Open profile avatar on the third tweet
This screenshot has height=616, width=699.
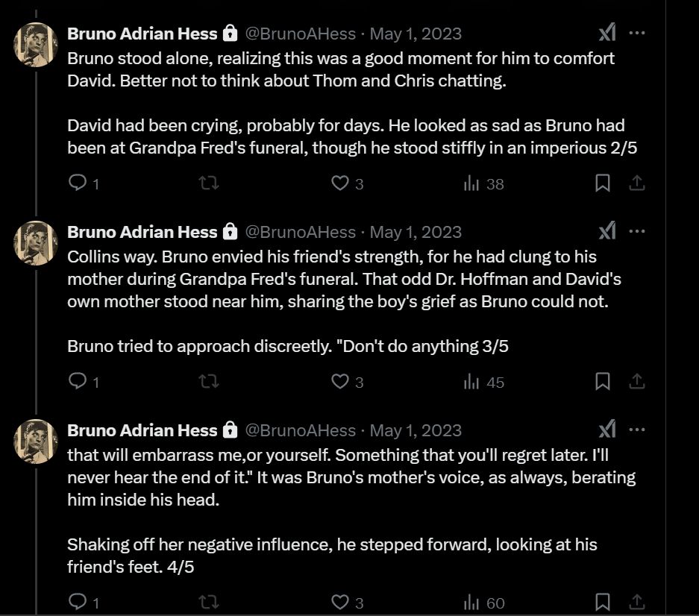pos(36,441)
